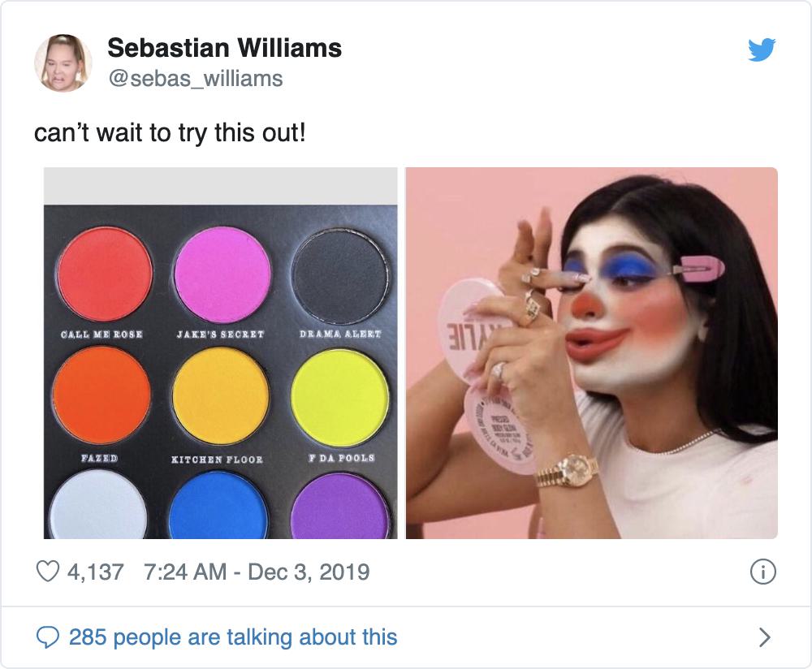Click the purple eyeshadow pan
Image resolution: width=812 pixels, height=669 pixels.
click(x=339, y=507)
